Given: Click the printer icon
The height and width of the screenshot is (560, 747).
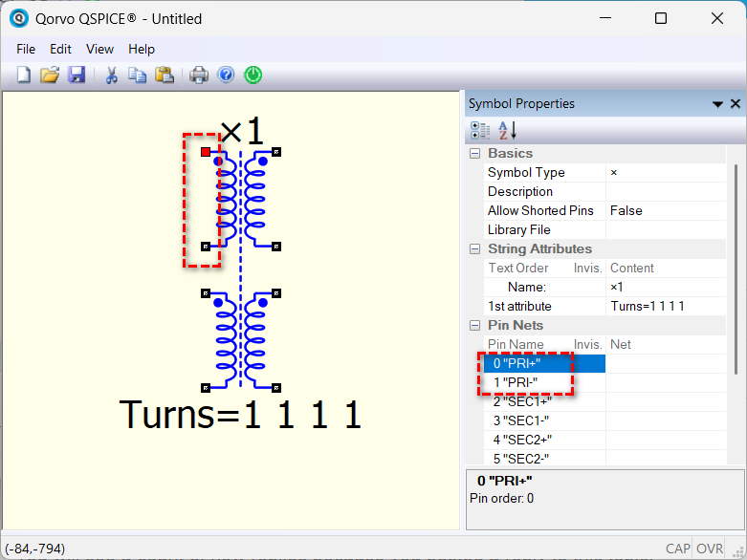Looking at the screenshot, I should coord(199,75).
